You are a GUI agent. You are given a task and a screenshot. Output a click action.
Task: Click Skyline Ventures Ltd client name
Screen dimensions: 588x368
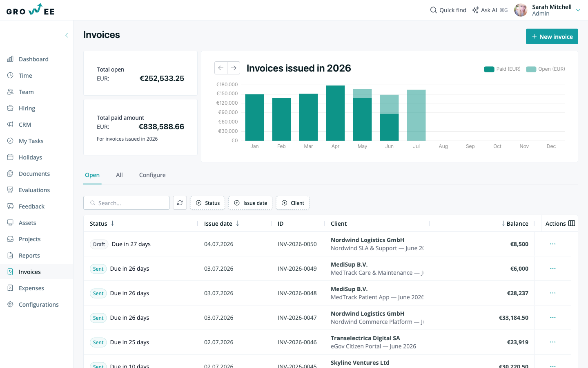360,363
